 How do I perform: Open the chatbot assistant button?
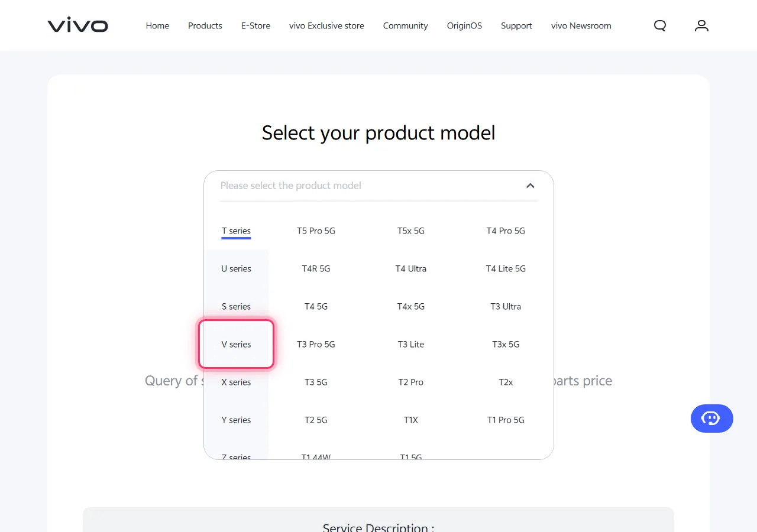[x=712, y=419]
